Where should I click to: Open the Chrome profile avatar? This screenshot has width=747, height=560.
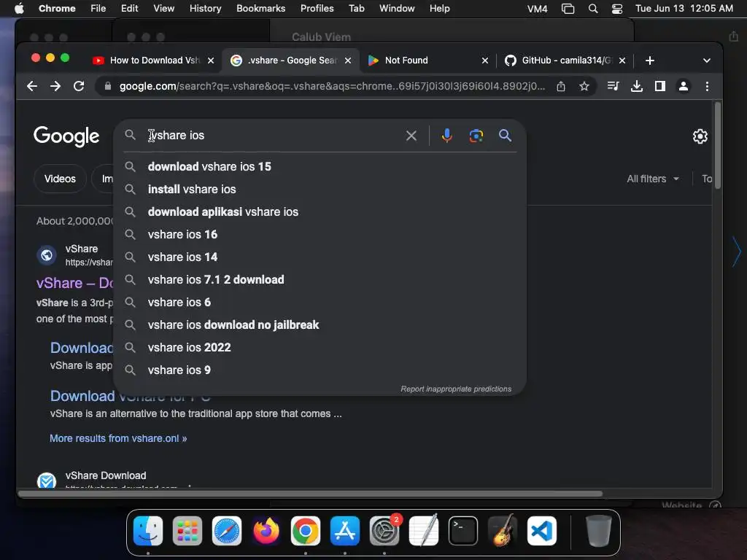[x=683, y=86]
